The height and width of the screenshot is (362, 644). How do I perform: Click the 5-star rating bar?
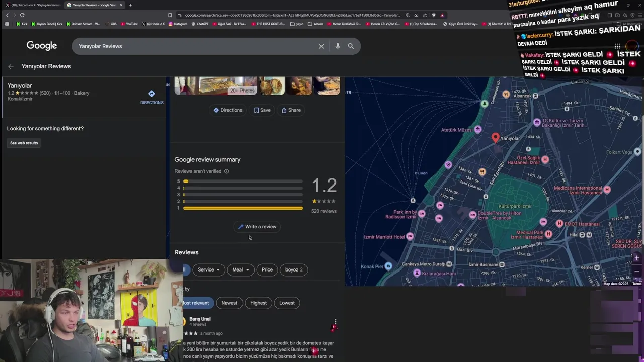(x=243, y=181)
